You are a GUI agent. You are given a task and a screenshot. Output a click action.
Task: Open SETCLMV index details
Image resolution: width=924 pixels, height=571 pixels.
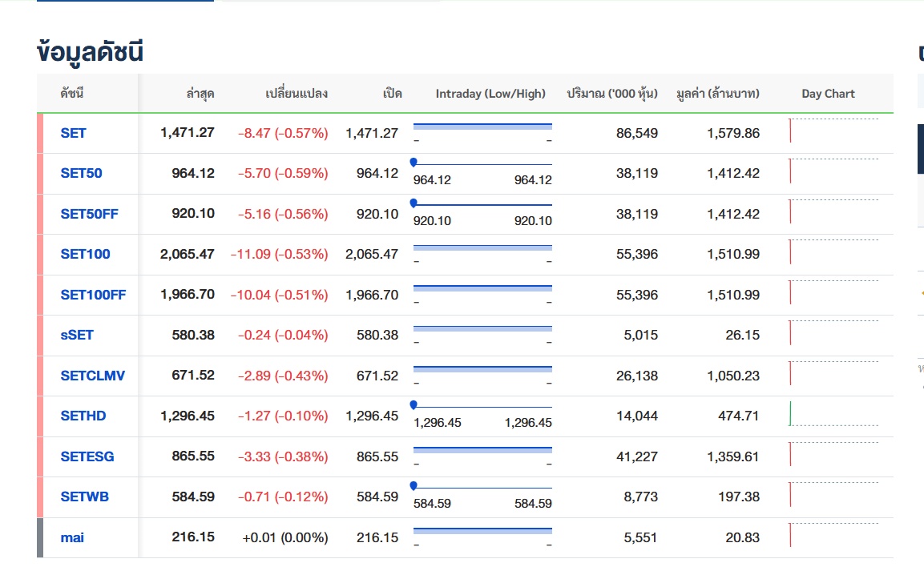tap(92, 376)
